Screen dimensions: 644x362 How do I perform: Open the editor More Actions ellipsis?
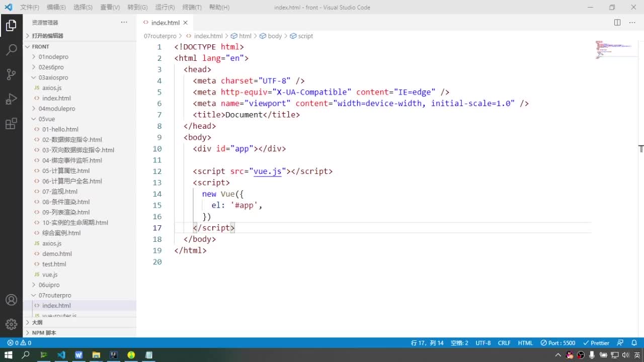632,23
